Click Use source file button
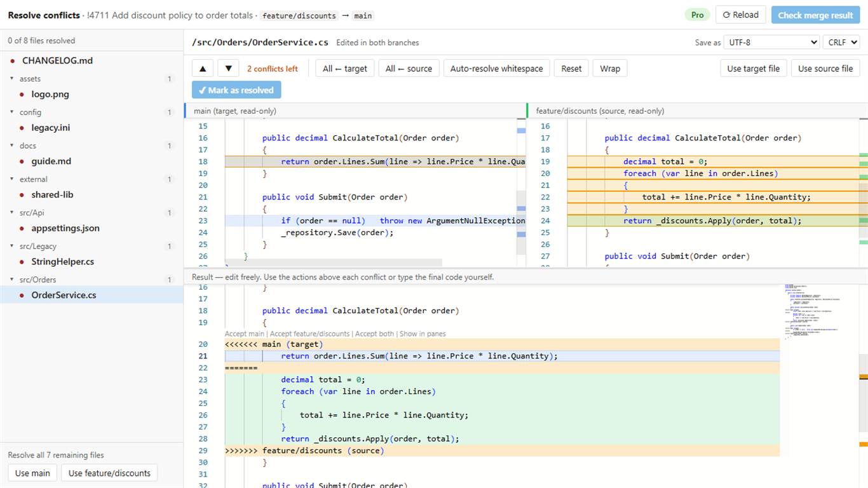868x488 pixels. coord(825,69)
